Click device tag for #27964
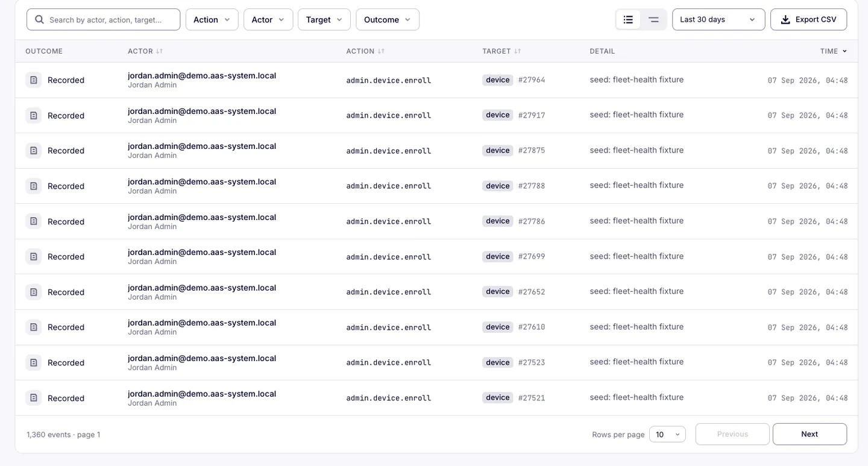This screenshot has width=868, height=466. (498, 80)
